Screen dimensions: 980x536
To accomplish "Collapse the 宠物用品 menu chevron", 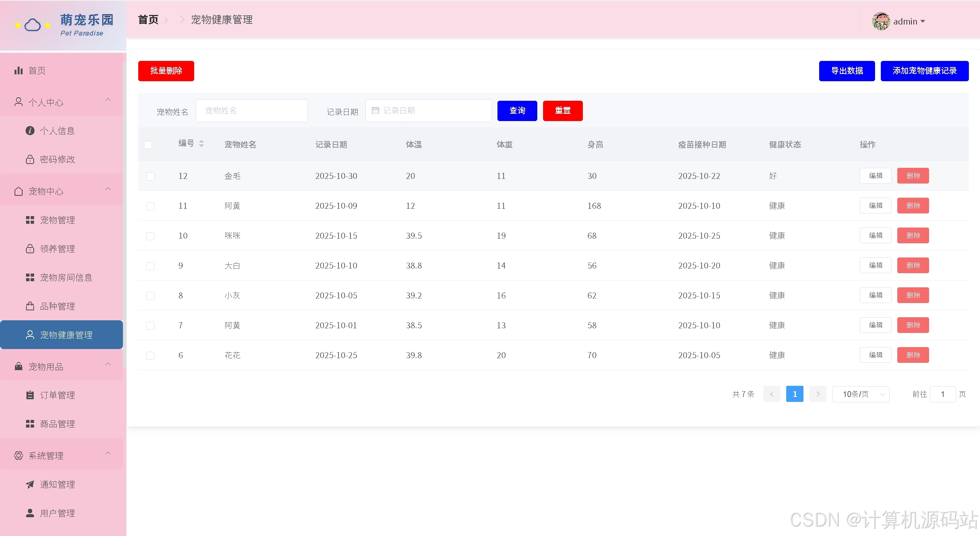I will click(108, 364).
